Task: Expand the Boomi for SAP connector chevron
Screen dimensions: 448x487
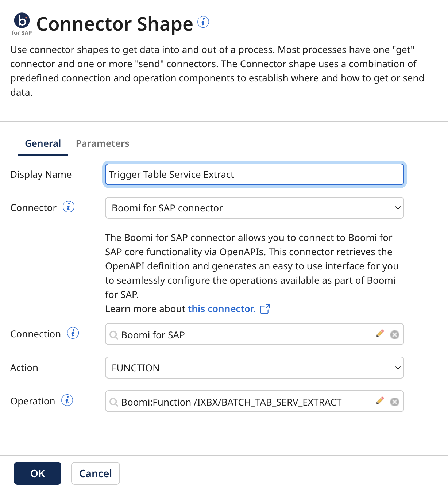Action: click(398, 208)
